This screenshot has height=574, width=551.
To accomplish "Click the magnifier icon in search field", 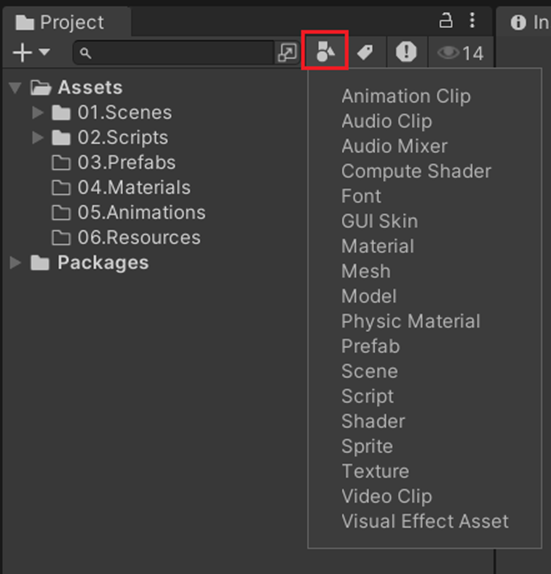I will 85,53.
